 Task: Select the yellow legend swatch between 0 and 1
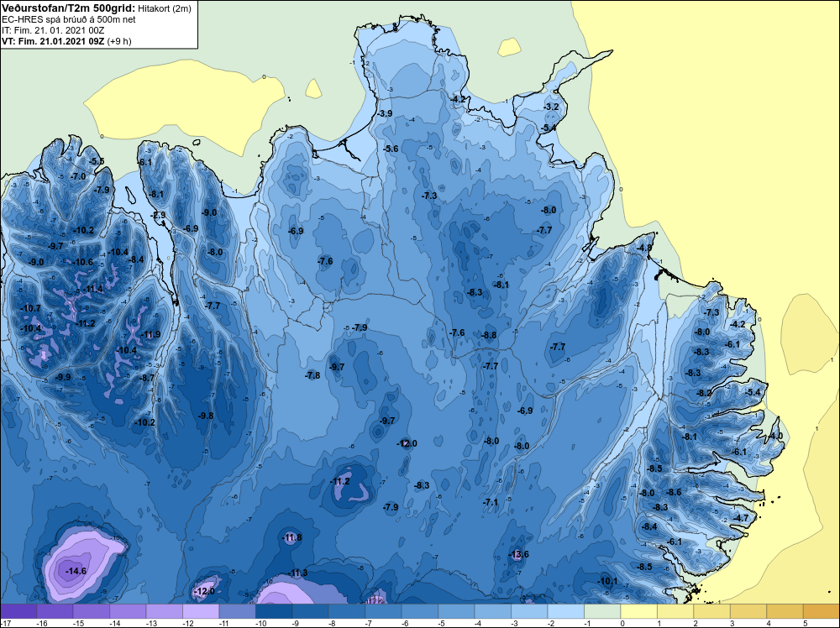point(638,611)
